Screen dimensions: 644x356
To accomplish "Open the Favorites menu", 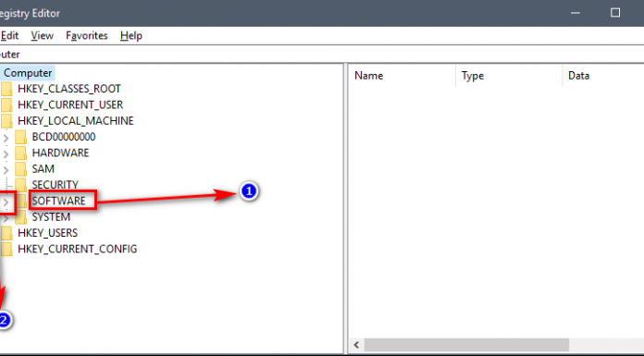I will click(87, 36).
